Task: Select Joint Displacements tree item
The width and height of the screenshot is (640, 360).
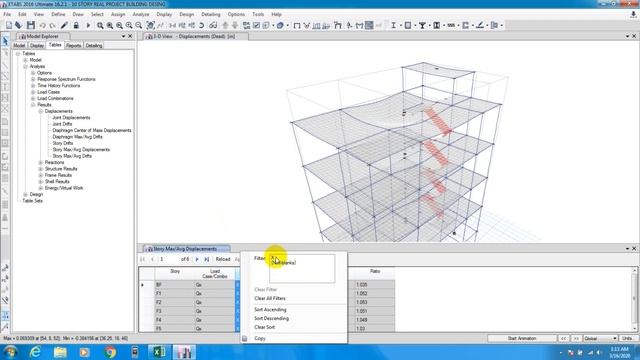Action: [71, 118]
